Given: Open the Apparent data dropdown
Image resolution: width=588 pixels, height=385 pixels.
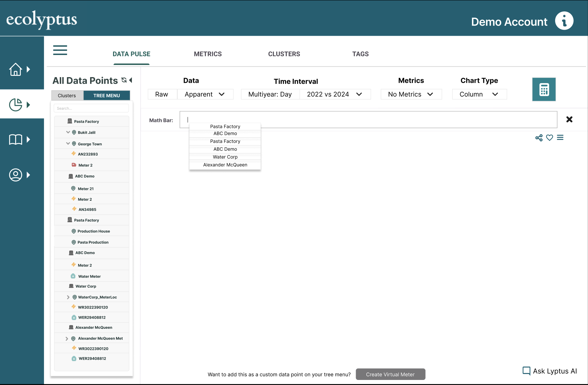Looking at the screenshot, I should click(x=205, y=94).
